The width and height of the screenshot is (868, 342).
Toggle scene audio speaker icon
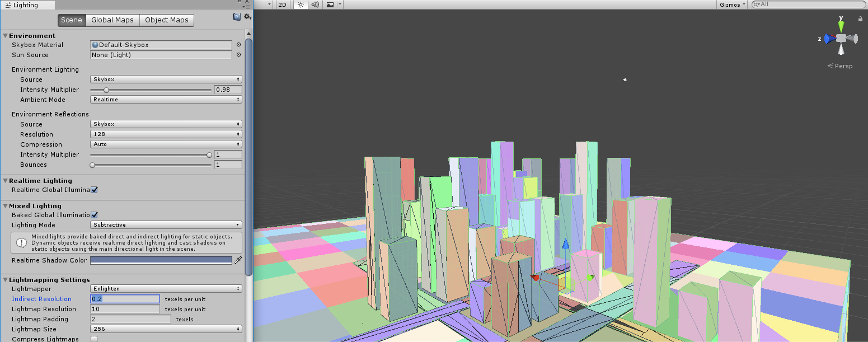315,4
